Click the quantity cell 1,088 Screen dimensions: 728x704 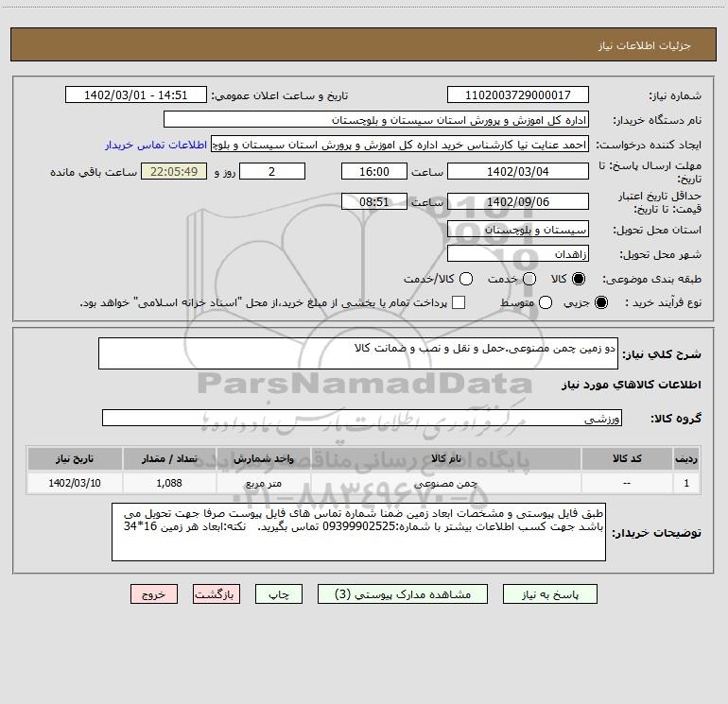(x=169, y=483)
